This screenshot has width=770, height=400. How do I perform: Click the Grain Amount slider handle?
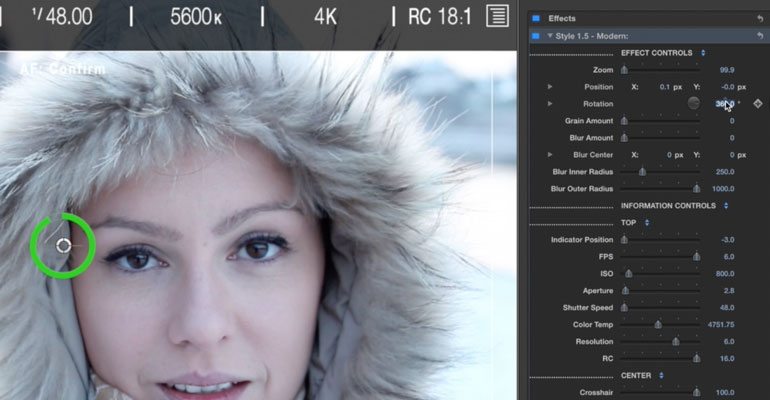coord(624,121)
